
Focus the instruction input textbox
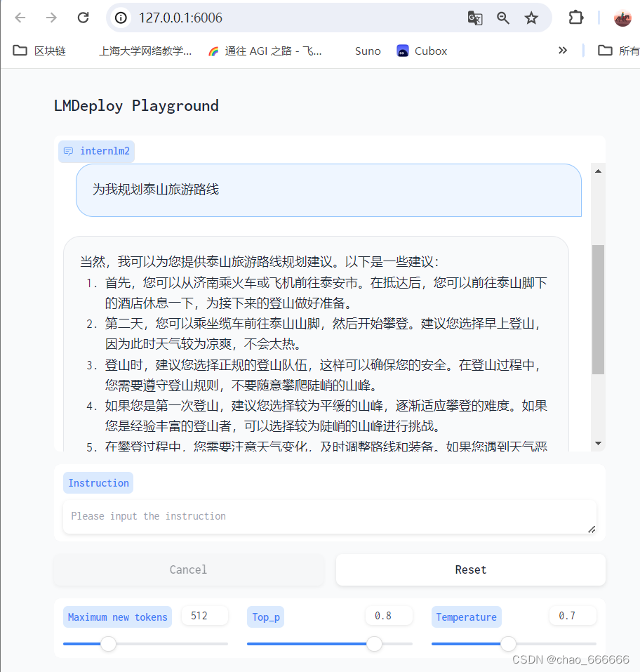[x=329, y=516]
